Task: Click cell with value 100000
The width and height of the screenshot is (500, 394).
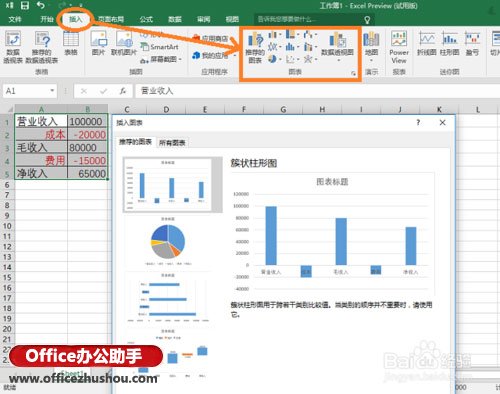Action: pos(87,121)
